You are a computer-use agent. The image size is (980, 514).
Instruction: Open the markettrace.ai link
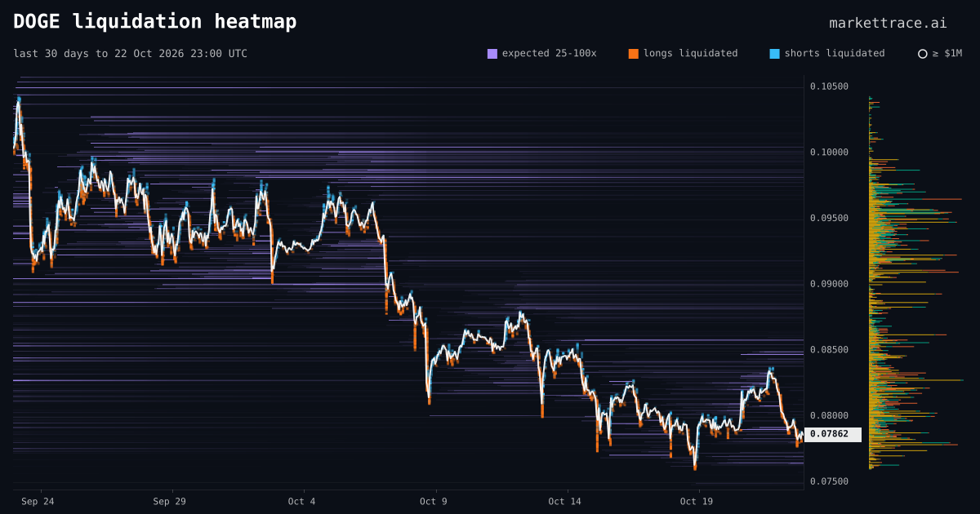coord(889,23)
